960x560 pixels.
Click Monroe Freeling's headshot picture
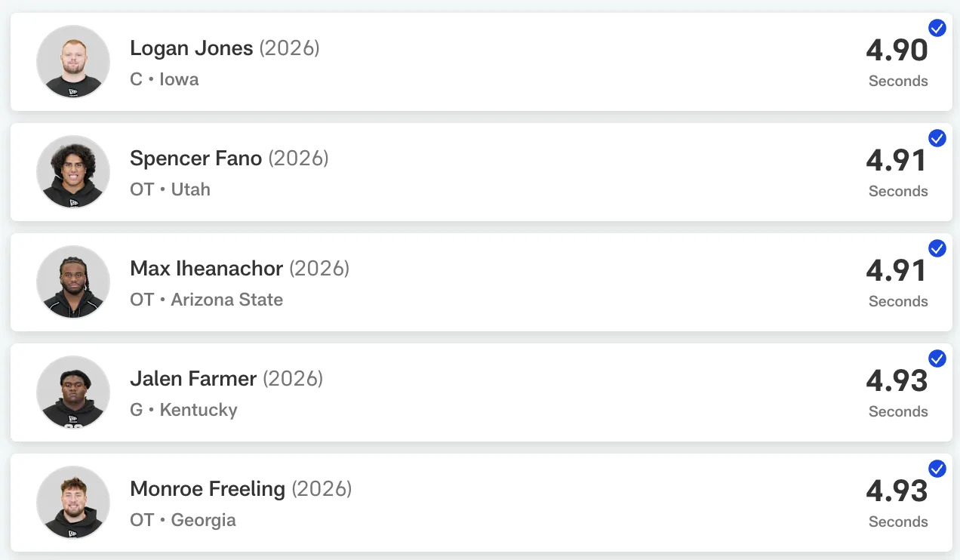pos(73,503)
